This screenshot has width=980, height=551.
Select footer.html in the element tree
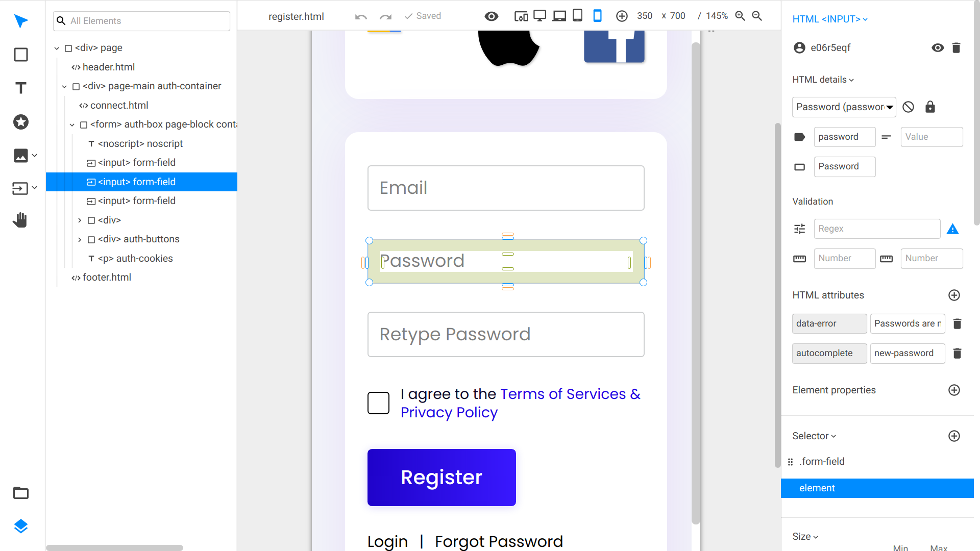pos(107,278)
